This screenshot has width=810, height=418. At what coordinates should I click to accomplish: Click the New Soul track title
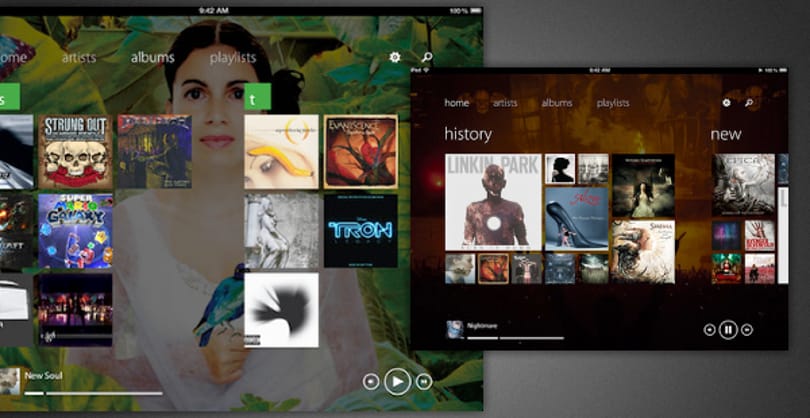coord(43,376)
